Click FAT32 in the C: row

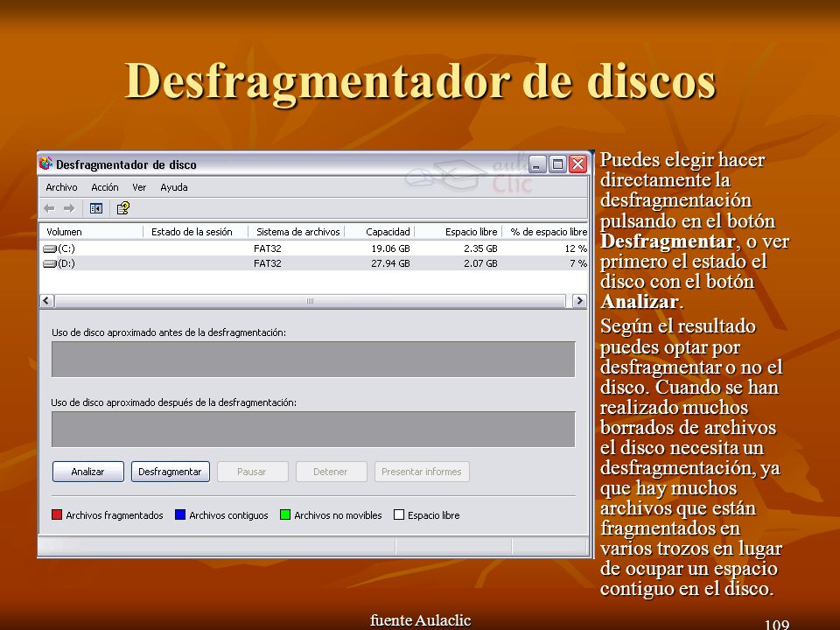(x=268, y=248)
